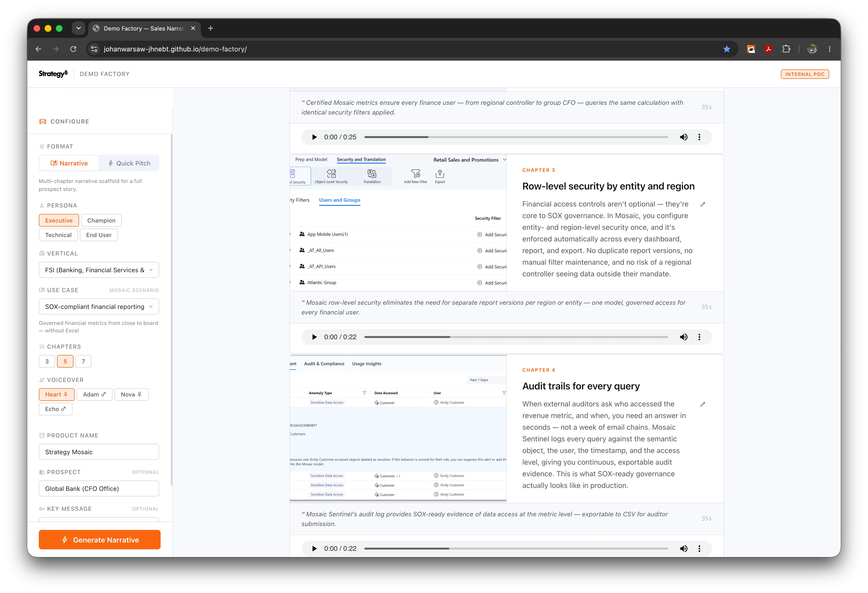
Task: Mute the Chapter 3 audio player
Action: pyautogui.click(x=683, y=337)
